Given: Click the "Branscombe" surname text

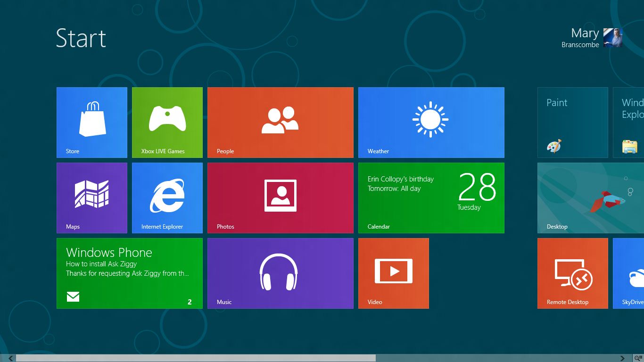Looking at the screenshot, I should point(580,45).
